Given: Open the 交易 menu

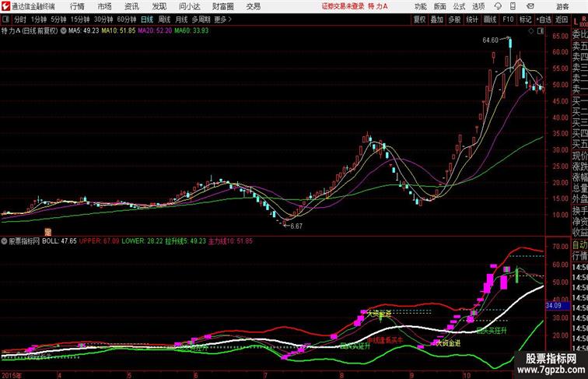Looking at the screenshot, I should point(253,6).
